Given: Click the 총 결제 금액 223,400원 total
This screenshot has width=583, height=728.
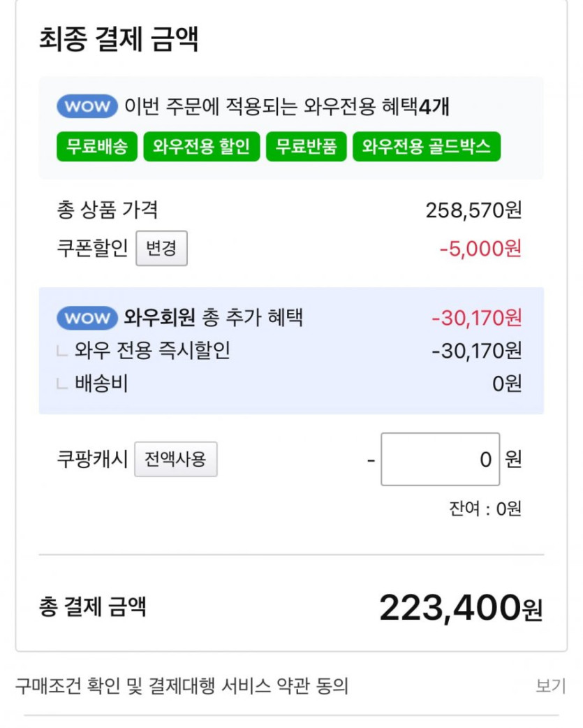Looking at the screenshot, I should pyautogui.click(x=460, y=608).
